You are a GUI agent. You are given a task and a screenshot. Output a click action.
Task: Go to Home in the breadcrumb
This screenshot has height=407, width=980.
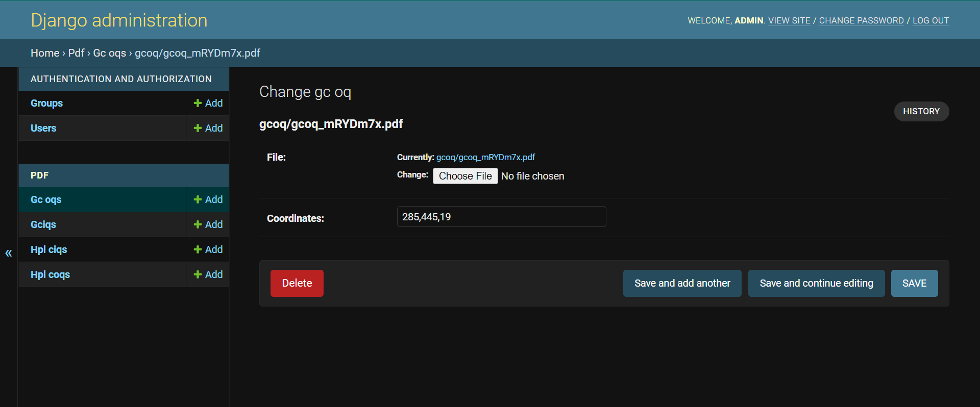coord(45,53)
